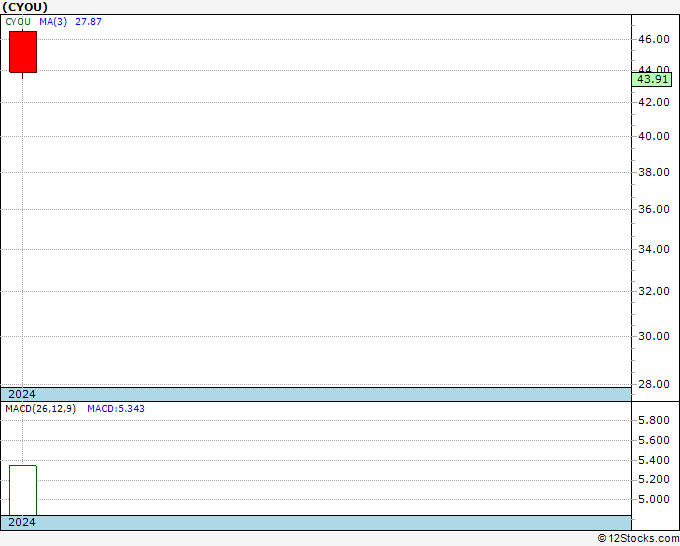Click the green MACD histogram bar
680x546 pixels.
coord(23,490)
